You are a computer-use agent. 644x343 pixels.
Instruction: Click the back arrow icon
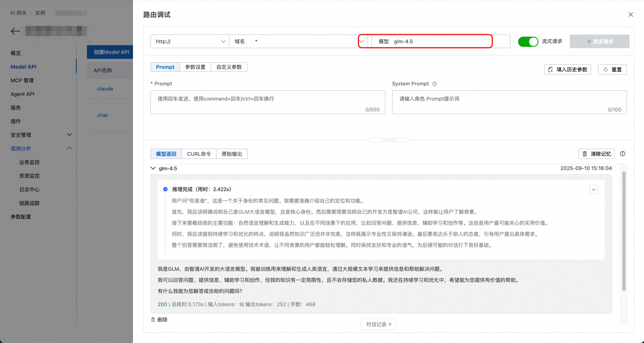point(15,31)
